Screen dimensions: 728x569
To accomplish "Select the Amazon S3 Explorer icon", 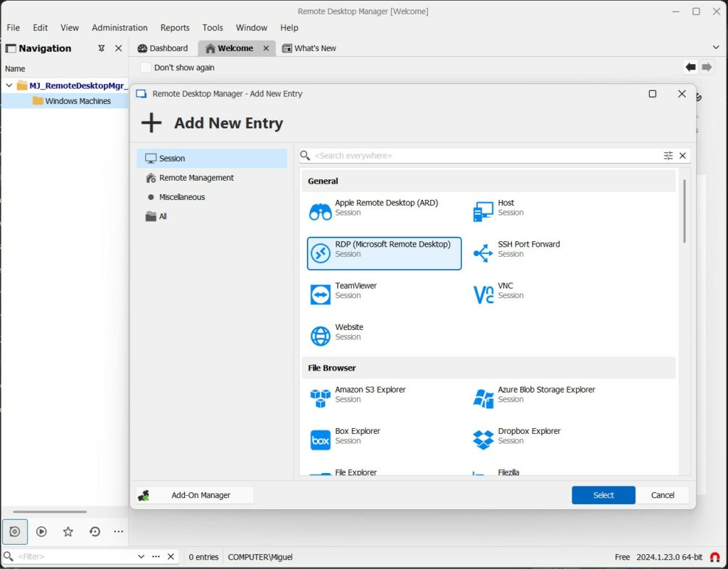I will 321,398.
